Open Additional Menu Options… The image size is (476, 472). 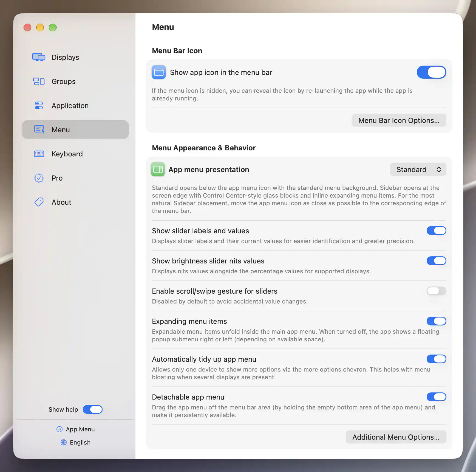[x=396, y=437]
